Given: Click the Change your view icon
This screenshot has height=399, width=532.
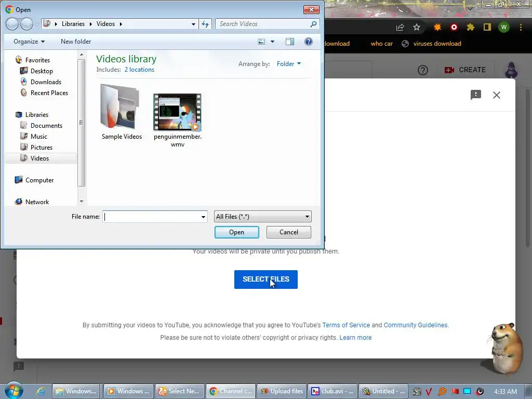Looking at the screenshot, I should (261, 42).
